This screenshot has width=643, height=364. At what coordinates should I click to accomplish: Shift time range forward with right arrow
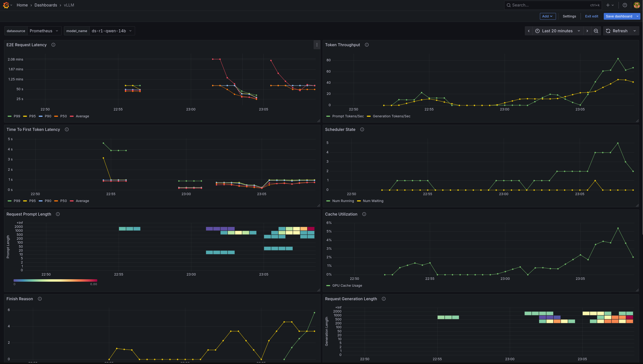pos(587,31)
